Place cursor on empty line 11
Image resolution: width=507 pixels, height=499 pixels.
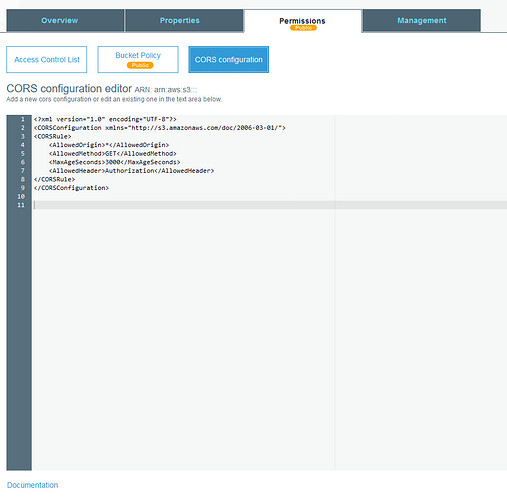pos(270,205)
